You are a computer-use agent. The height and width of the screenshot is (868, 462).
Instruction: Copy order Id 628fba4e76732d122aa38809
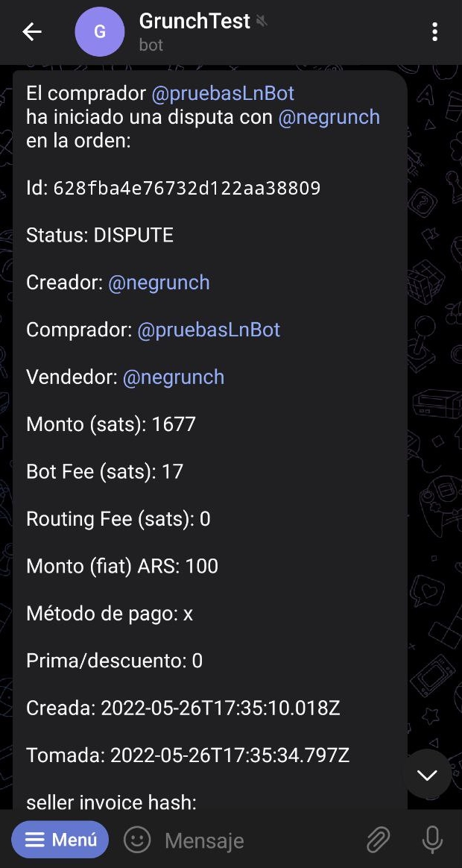(x=187, y=188)
